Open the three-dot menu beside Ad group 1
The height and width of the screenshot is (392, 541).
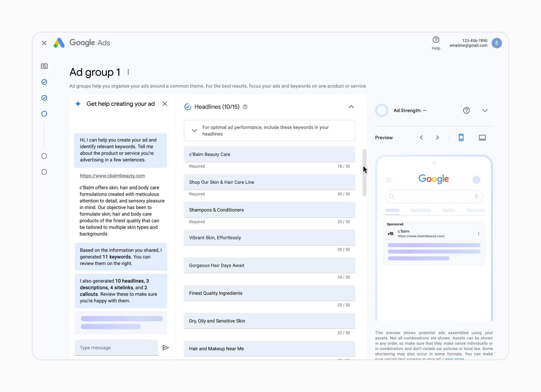(128, 72)
